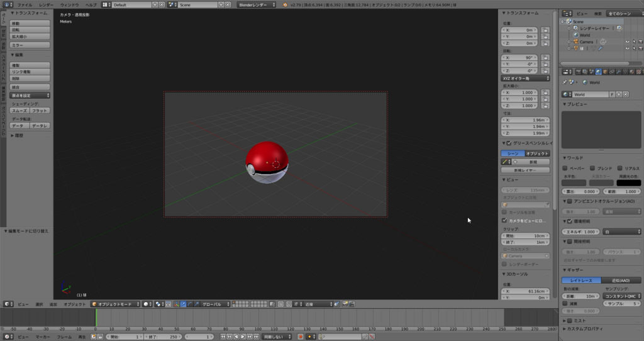Image resolution: width=644 pixels, height=341 pixels.
Task: Open the 同期しない sync dropdown
Action: tap(277, 337)
